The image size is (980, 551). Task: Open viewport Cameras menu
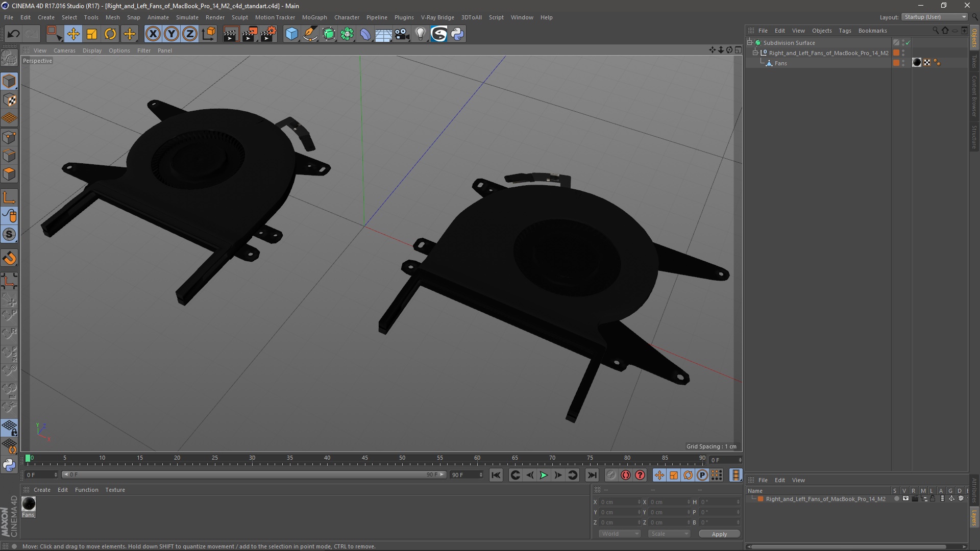tap(64, 51)
